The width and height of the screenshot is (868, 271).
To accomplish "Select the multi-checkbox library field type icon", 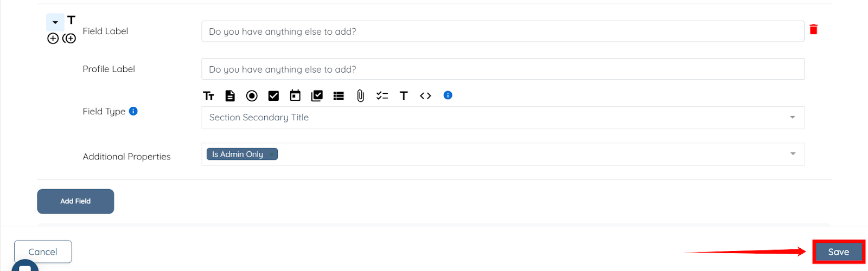I will pos(317,96).
